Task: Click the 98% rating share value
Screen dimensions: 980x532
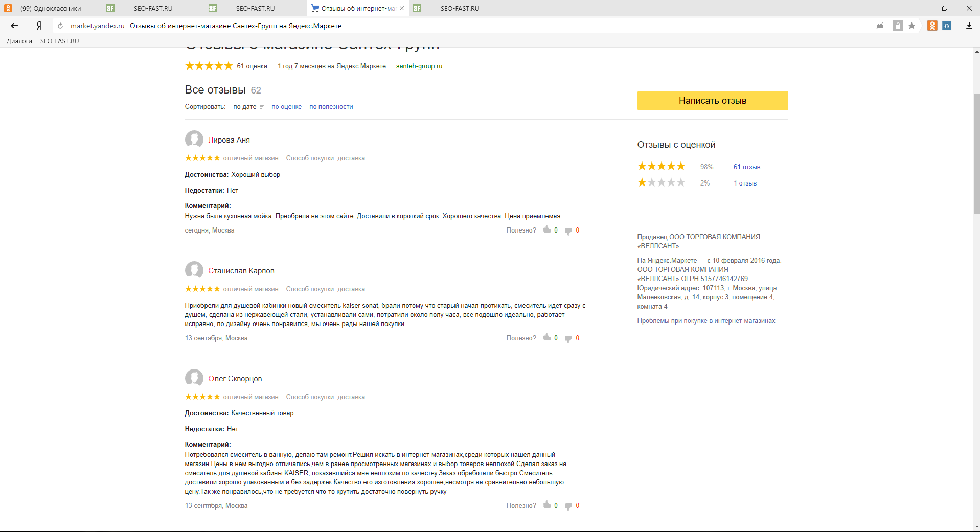Action: (x=707, y=167)
